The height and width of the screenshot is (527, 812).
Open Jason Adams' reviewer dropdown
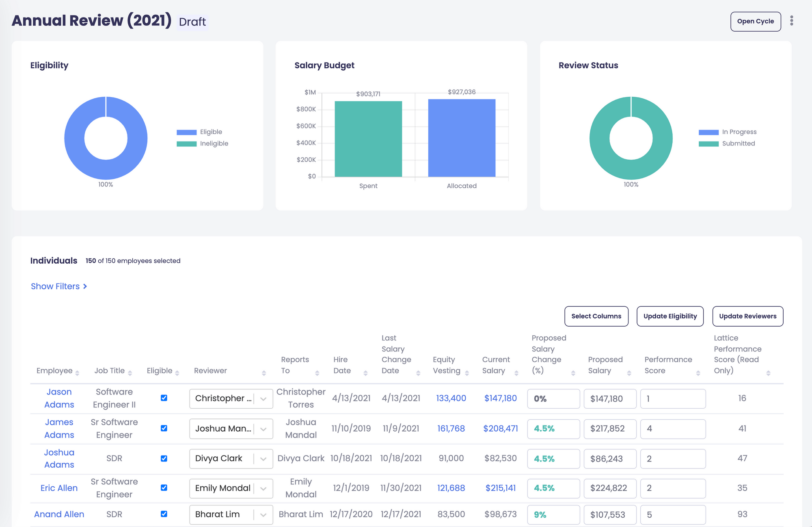[x=263, y=399]
